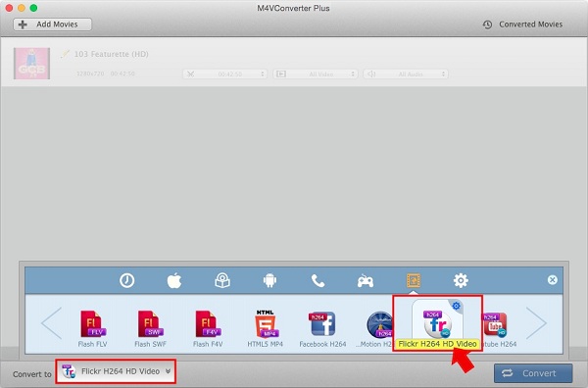This screenshot has height=388, width=588.
Task: Click the Flickr H264 HD Video label in the format strip
Action: 437,344
